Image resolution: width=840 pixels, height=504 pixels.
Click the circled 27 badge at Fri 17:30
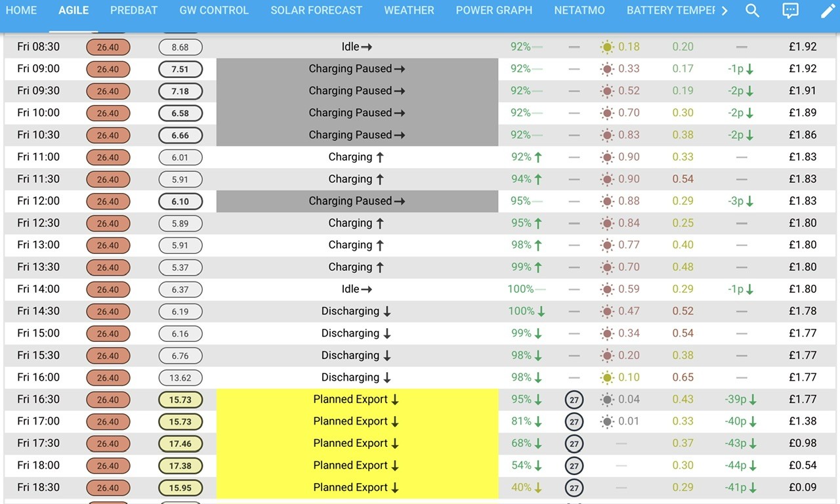tap(574, 444)
